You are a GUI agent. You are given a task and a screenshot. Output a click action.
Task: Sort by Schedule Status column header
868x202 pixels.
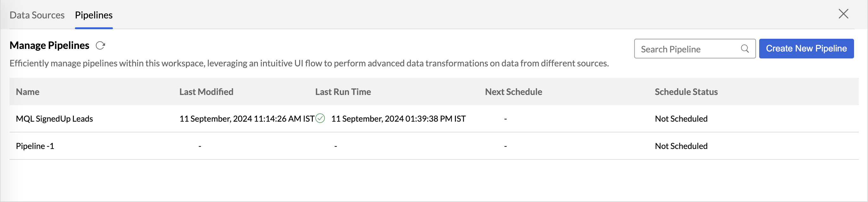686,92
